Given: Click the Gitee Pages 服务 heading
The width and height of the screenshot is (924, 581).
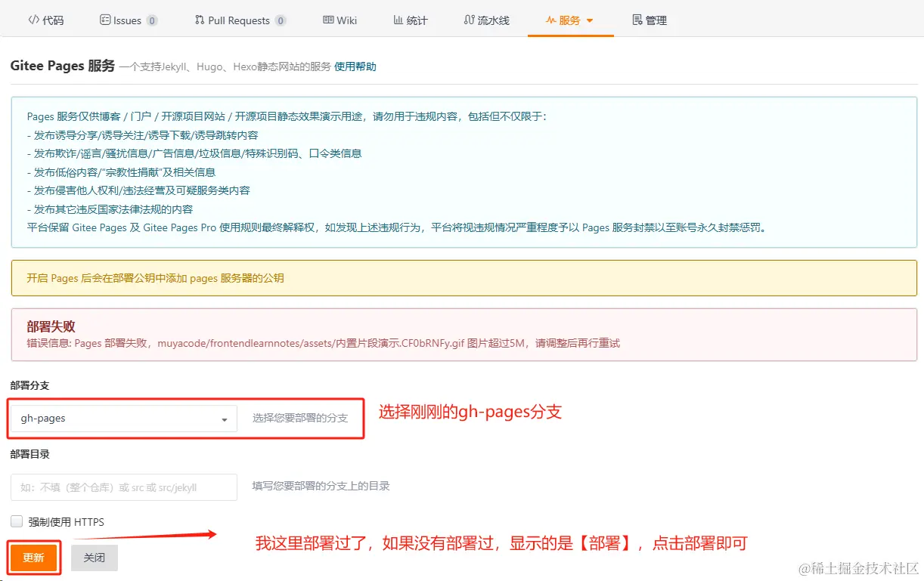Looking at the screenshot, I should pyautogui.click(x=63, y=66).
